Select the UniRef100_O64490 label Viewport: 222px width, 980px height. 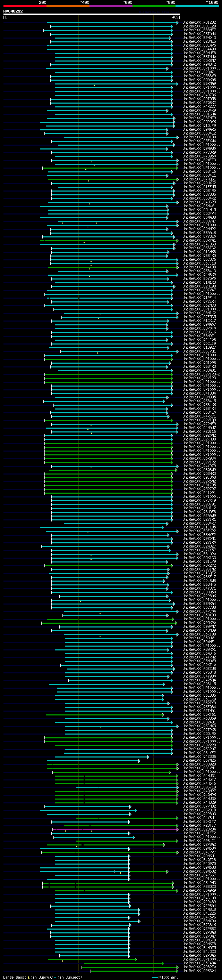click(199, 49)
